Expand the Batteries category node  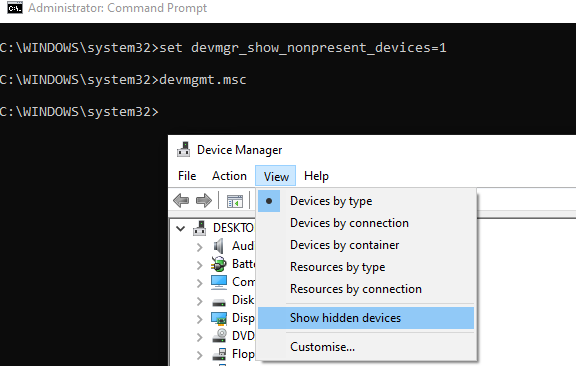[199, 265]
